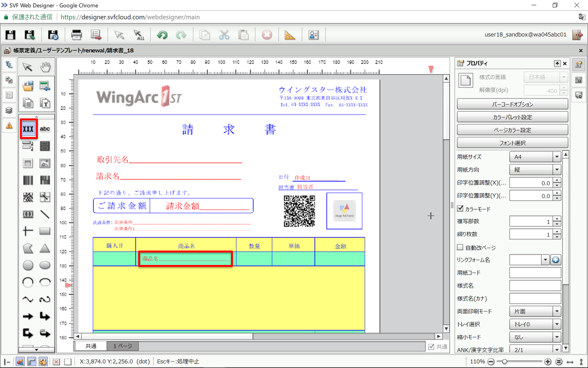Open the 両面印刷モード dropdown

coord(535,311)
